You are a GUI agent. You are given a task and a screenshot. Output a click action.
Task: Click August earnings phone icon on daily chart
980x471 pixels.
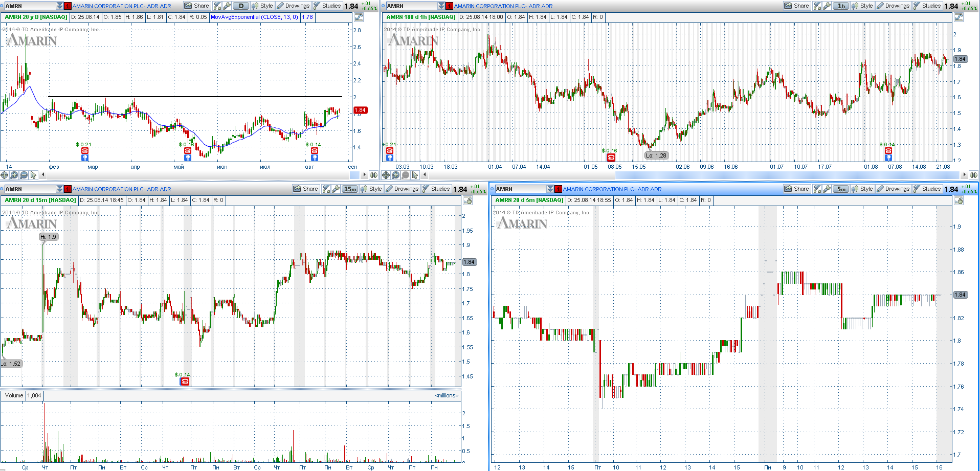tap(315, 151)
